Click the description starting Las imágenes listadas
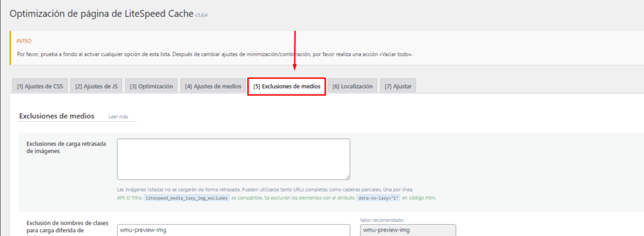Screen dimensions: 644x236 pos(265,190)
